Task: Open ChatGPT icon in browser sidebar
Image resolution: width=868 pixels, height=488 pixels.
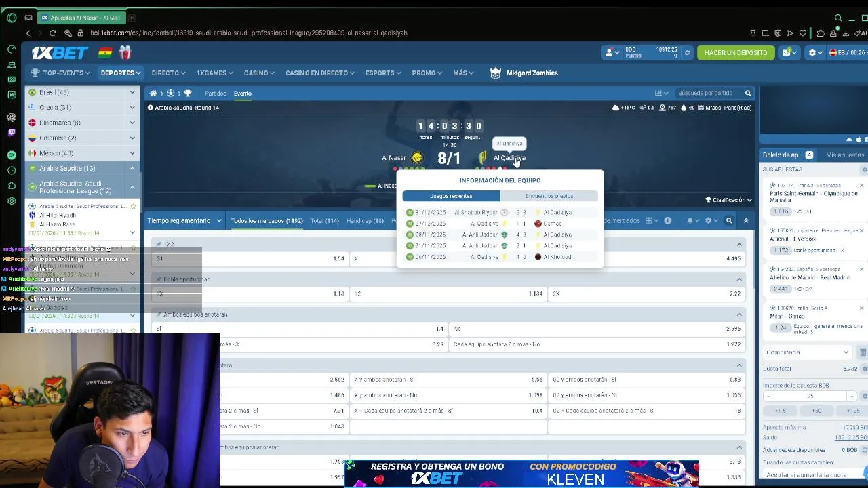Action: (12, 117)
